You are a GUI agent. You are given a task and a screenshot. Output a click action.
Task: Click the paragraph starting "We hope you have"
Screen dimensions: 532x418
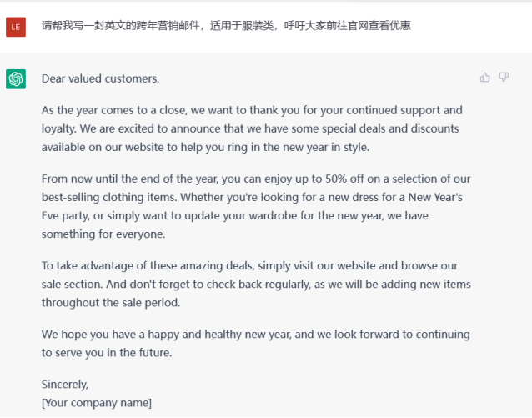(255, 344)
